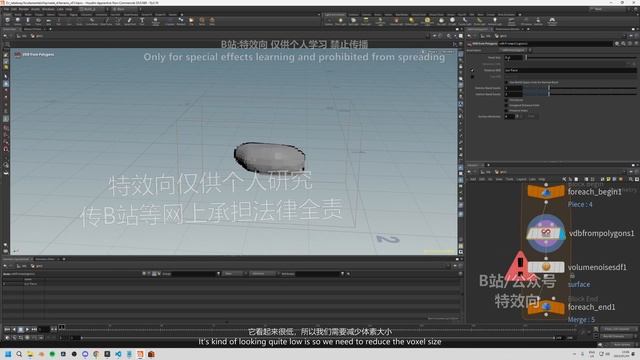Add a Sky Light from shelf
The width and height of the screenshot is (640, 360).
[442, 21]
